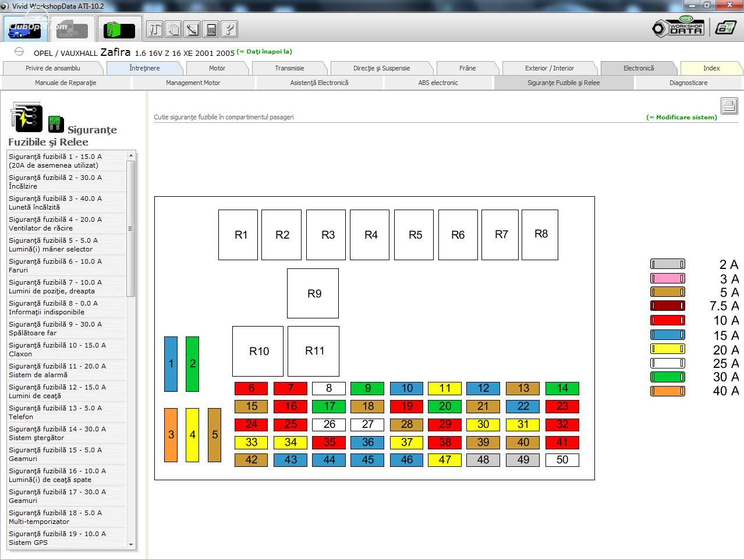
Task: Click the fuse list scrollbar down arrow
Action: 131,544
